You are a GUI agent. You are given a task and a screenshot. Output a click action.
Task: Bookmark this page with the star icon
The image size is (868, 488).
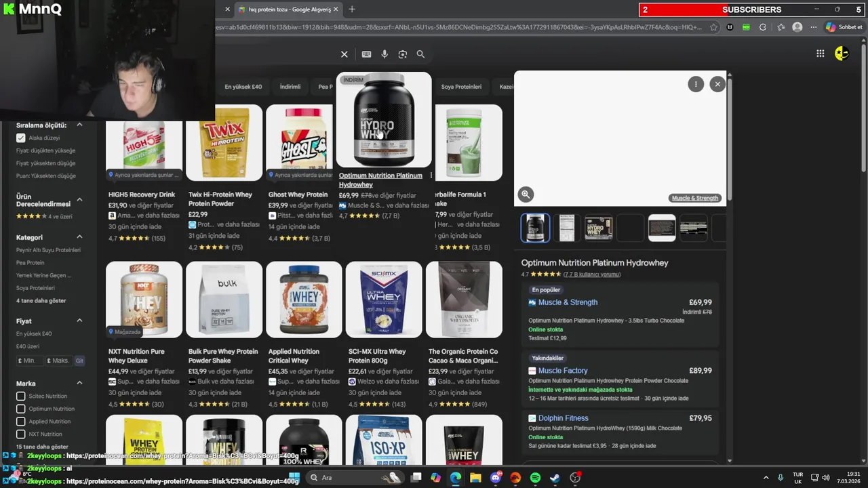point(713,27)
